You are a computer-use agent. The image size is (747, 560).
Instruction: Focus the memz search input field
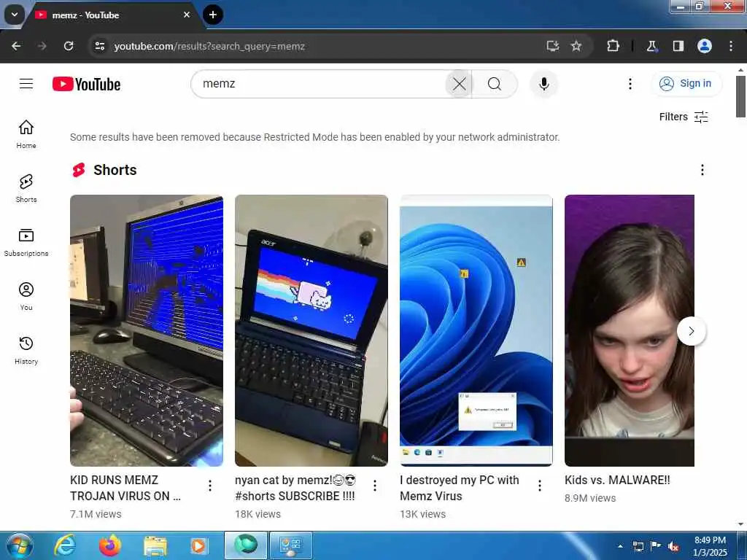[x=320, y=85]
